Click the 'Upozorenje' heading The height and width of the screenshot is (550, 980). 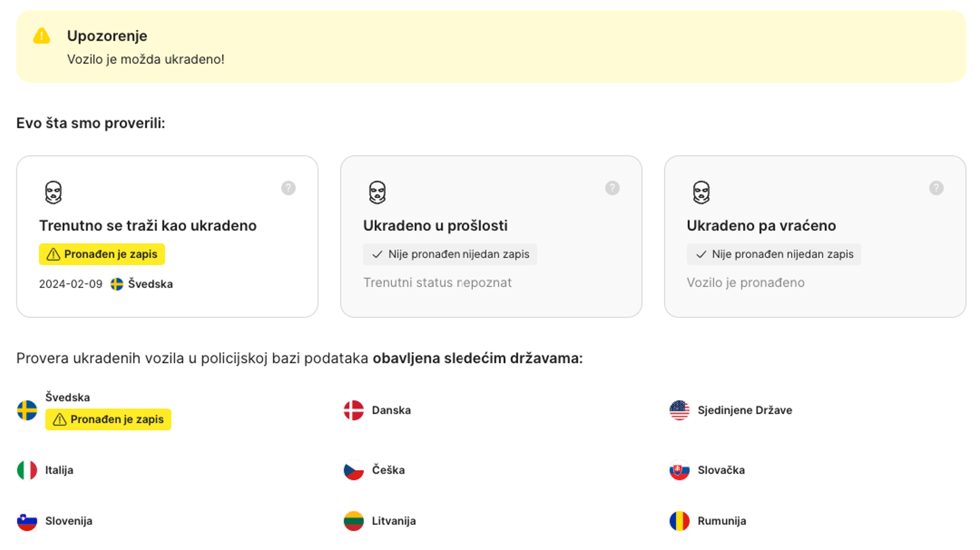click(x=107, y=36)
